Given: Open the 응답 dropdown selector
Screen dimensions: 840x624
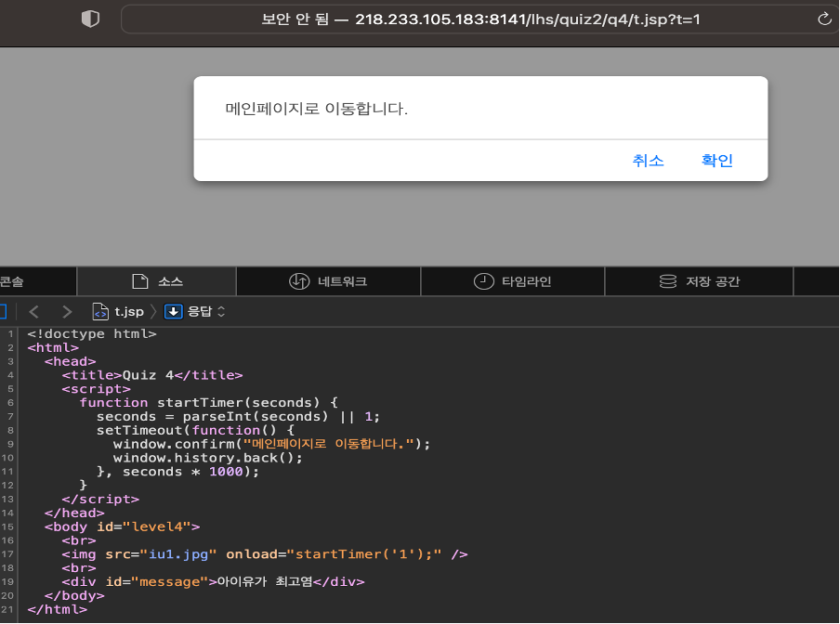Looking at the screenshot, I should point(206,311).
